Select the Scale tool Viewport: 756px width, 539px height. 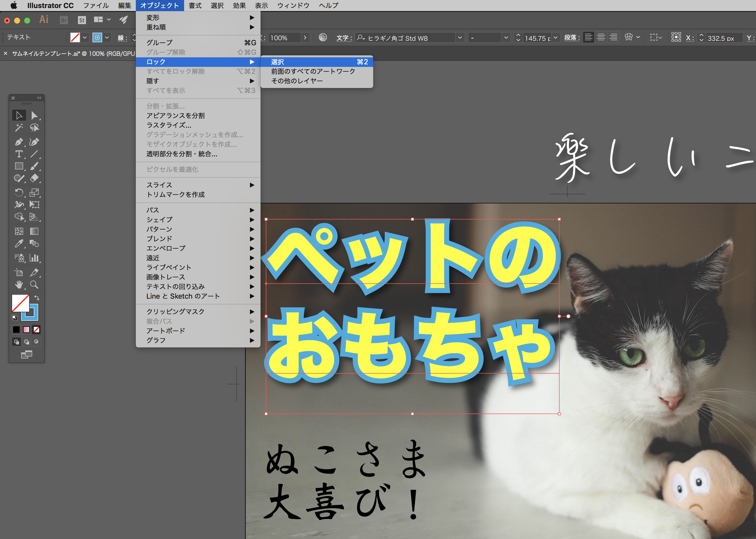click(x=34, y=193)
